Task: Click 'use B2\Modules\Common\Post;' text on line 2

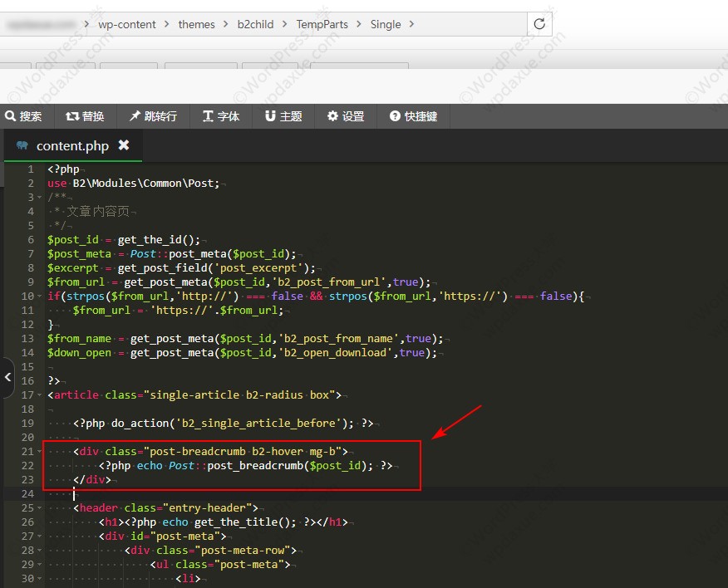Action: point(133,184)
